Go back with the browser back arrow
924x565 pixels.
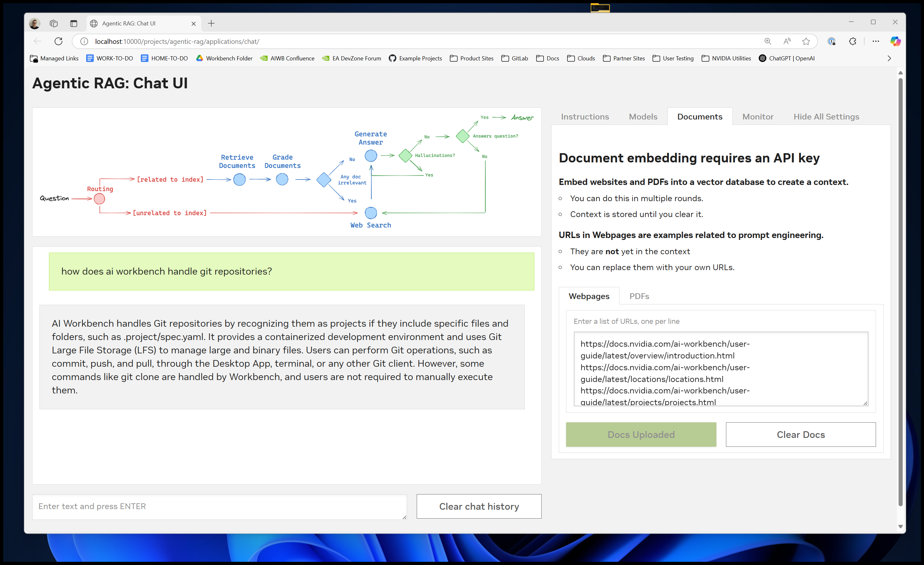[37, 41]
